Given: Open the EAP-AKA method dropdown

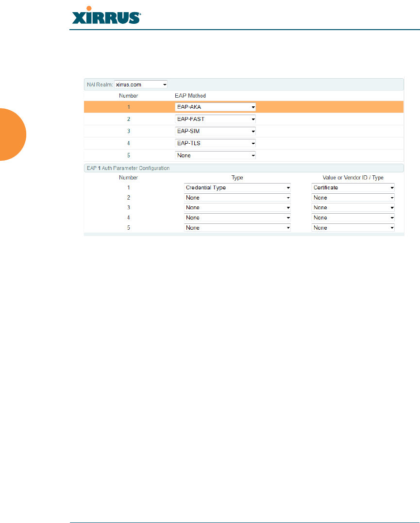Looking at the screenshot, I should tap(215, 107).
